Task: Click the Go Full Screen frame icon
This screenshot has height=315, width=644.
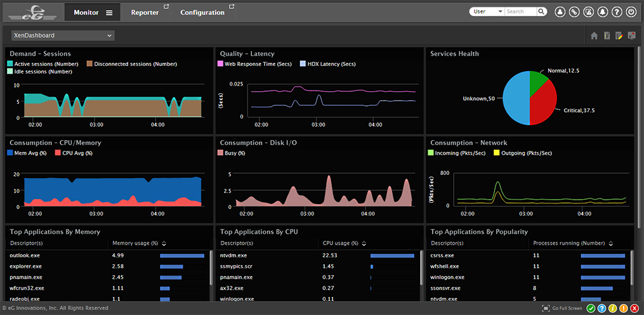Action: tap(546, 308)
